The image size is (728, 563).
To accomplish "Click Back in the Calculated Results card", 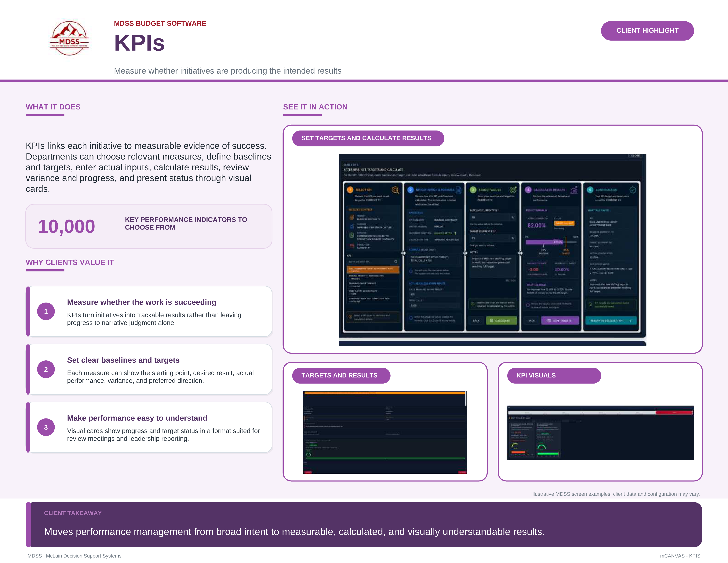I will coord(531,321).
